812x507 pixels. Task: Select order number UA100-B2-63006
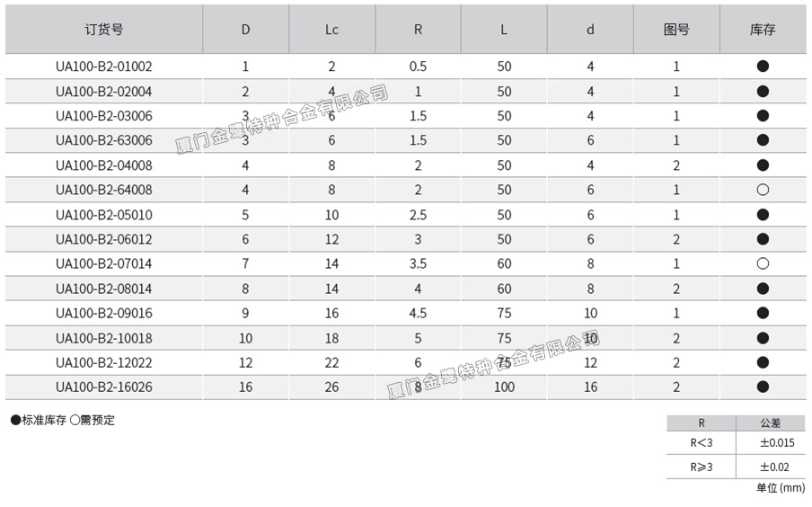pyautogui.click(x=103, y=140)
